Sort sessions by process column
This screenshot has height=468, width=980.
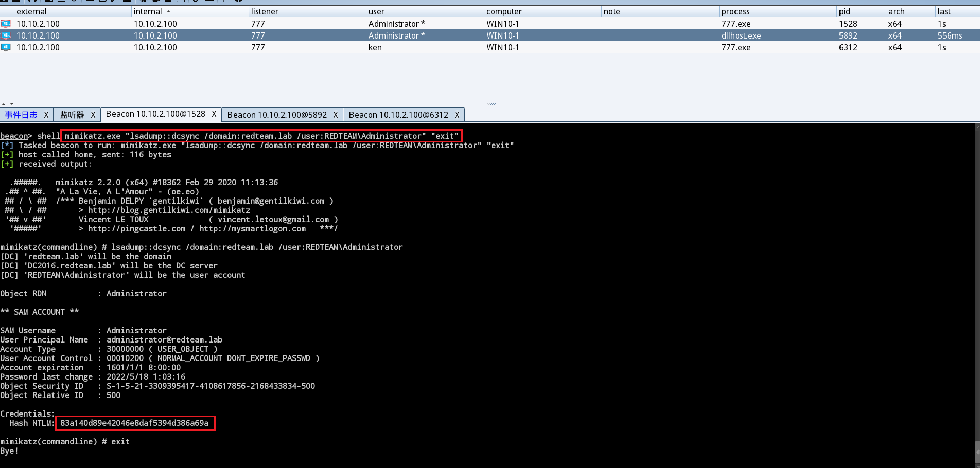tap(778, 11)
